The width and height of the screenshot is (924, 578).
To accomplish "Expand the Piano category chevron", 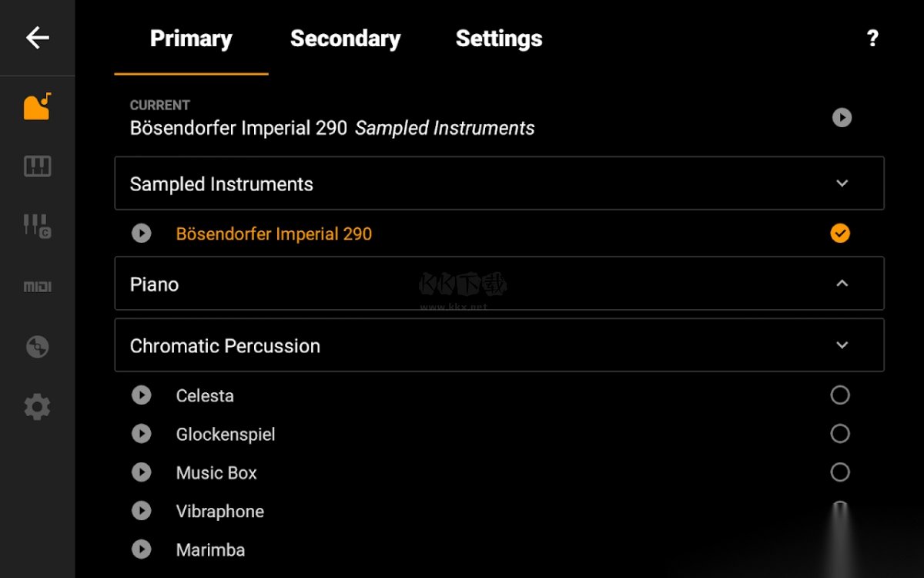I will pos(842,284).
